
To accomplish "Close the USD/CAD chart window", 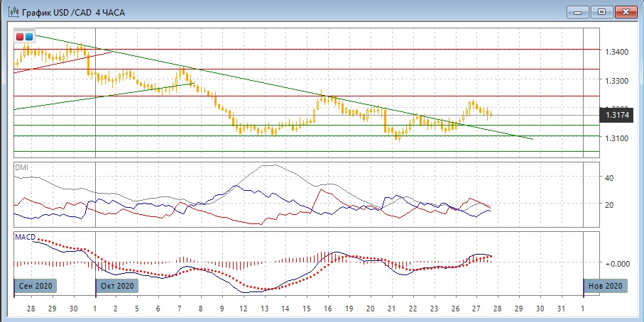I will [x=625, y=11].
